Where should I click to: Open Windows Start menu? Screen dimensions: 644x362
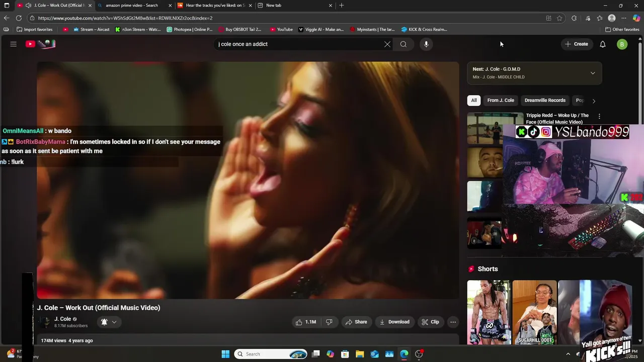[225, 354]
